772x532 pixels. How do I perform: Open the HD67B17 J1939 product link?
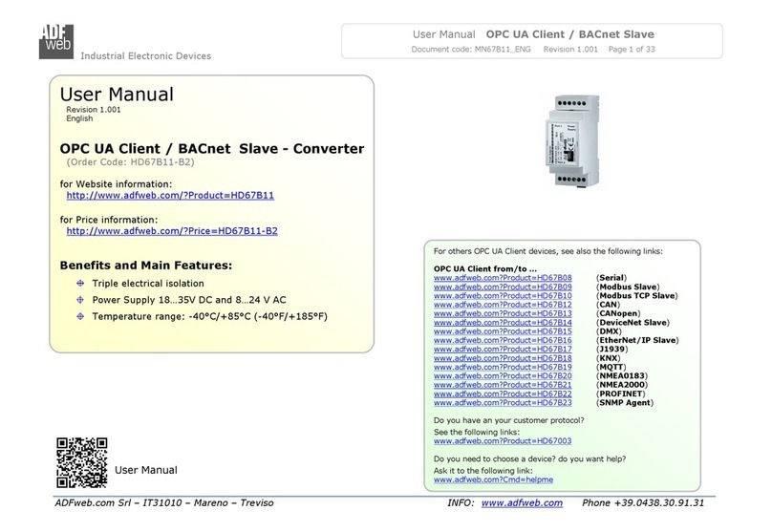(x=503, y=349)
